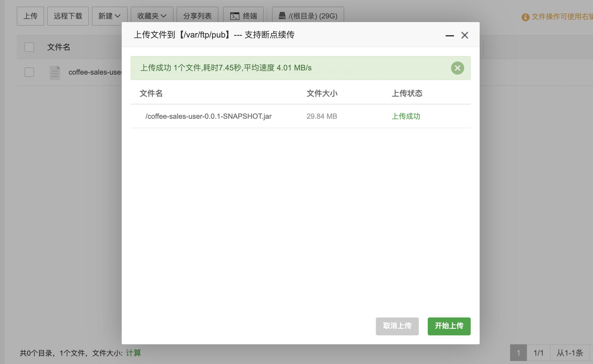Click the 29.84 MB file size value
593x364 pixels.
322,116
